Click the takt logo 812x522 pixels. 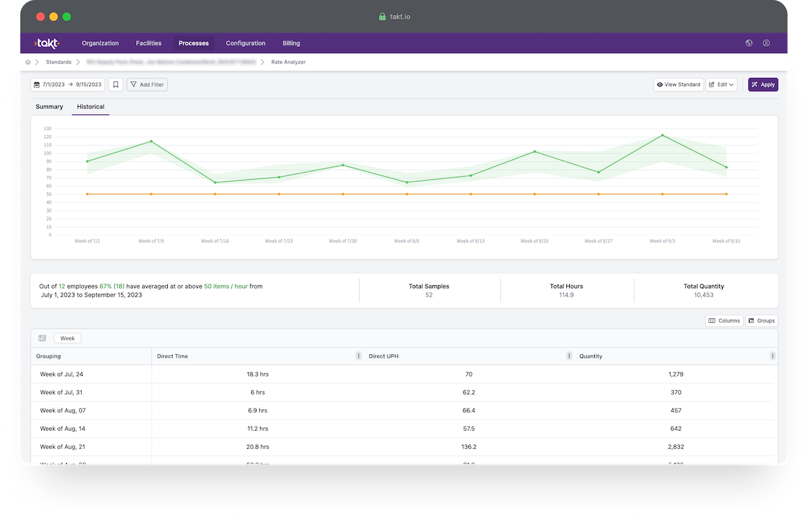pos(47,43)
